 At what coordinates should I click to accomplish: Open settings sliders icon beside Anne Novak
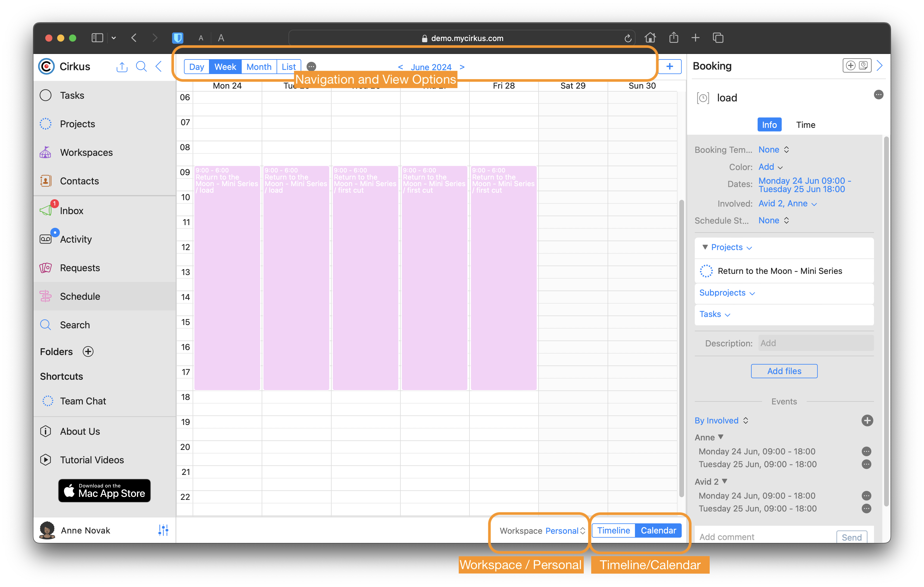[163, 530]
